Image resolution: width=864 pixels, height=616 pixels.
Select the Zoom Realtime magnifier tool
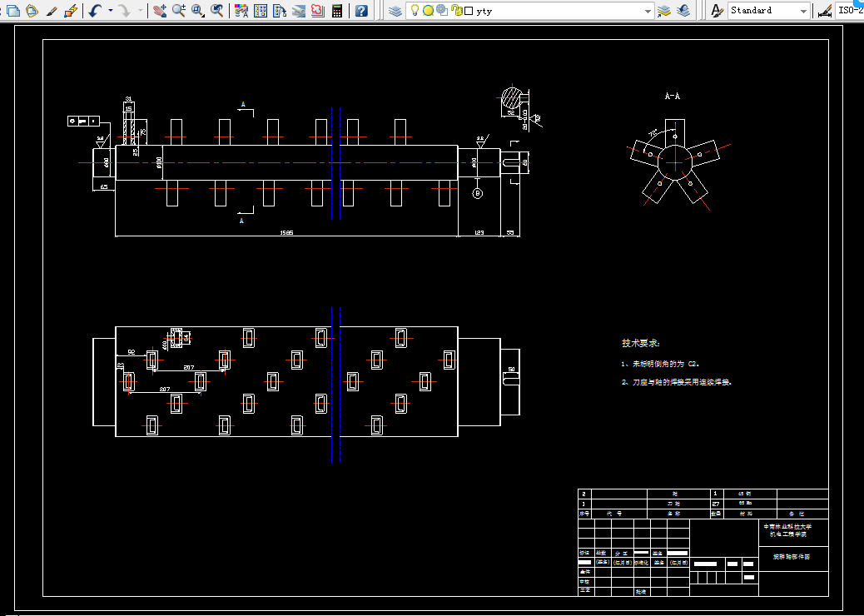(178, 10)
